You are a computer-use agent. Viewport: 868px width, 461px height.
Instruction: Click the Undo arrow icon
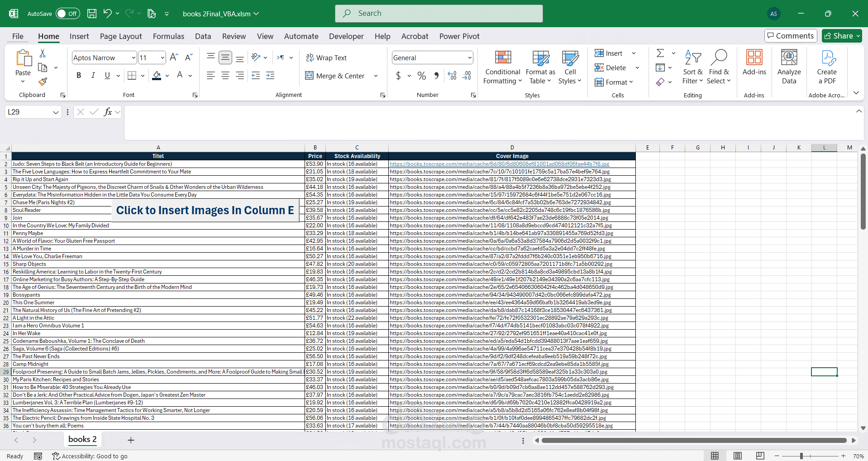tap(107, 14)
